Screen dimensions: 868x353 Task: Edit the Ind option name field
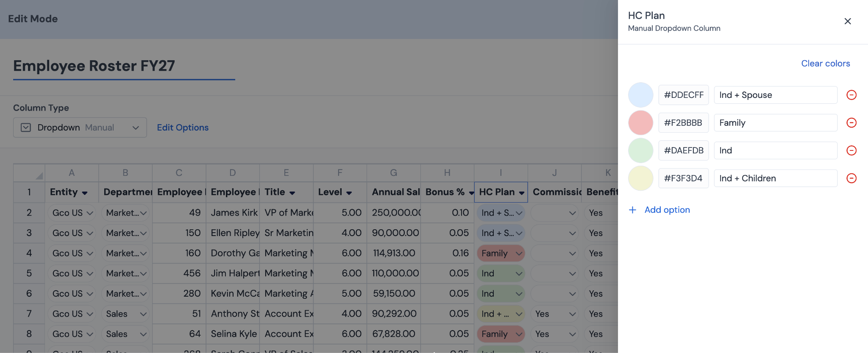[x=776, y=150]
